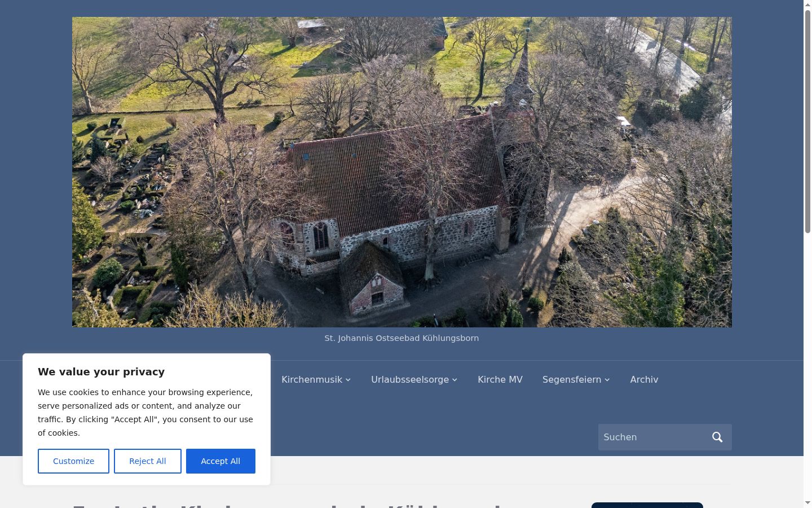
Task: Open the Urlaubsseelsorge menu item
Action: (x=410, y=380)
